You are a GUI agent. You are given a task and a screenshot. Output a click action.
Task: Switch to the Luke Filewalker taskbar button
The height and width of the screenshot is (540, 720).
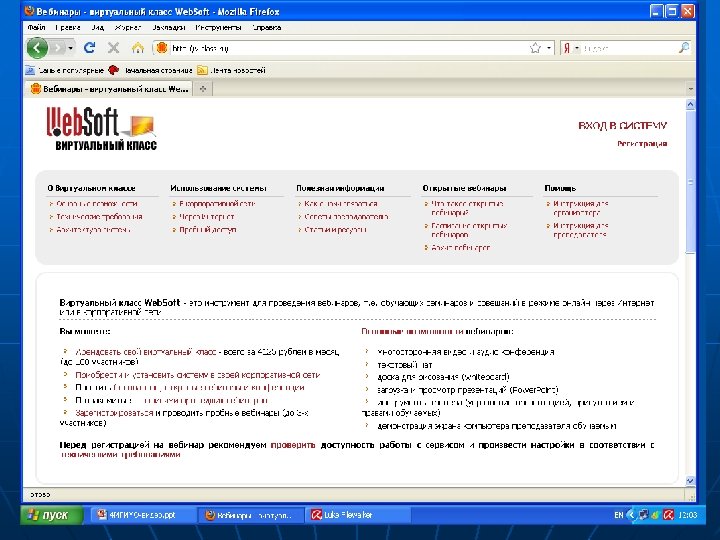click(358, 515)
